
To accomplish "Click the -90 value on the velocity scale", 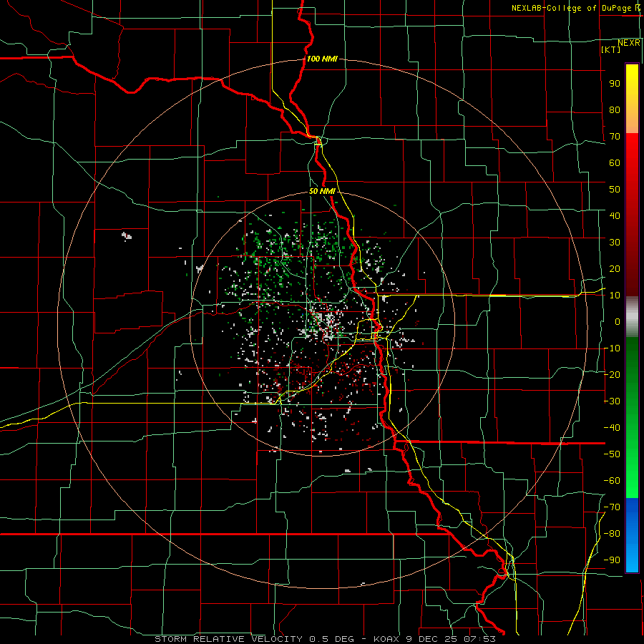I will pos(612,560).
